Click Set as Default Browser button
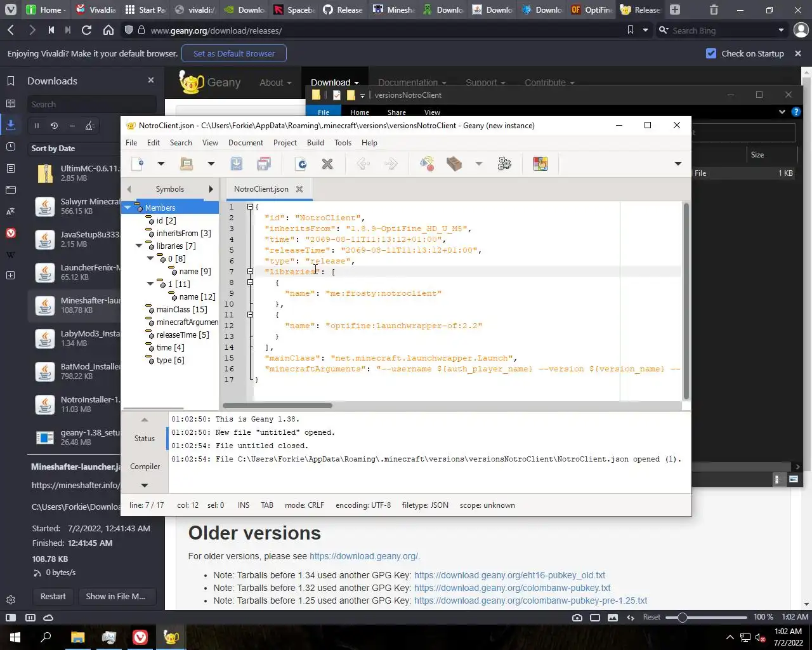 [x=234, y=54]
